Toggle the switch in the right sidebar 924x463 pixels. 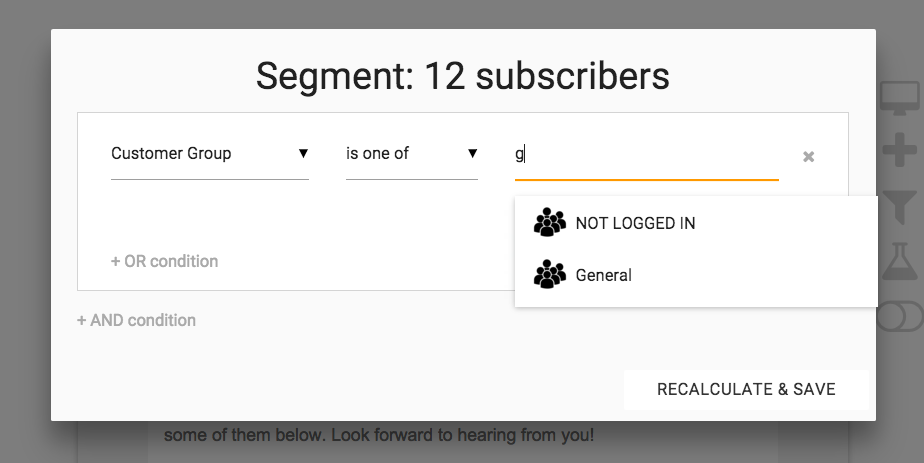[x=900, y=316]
